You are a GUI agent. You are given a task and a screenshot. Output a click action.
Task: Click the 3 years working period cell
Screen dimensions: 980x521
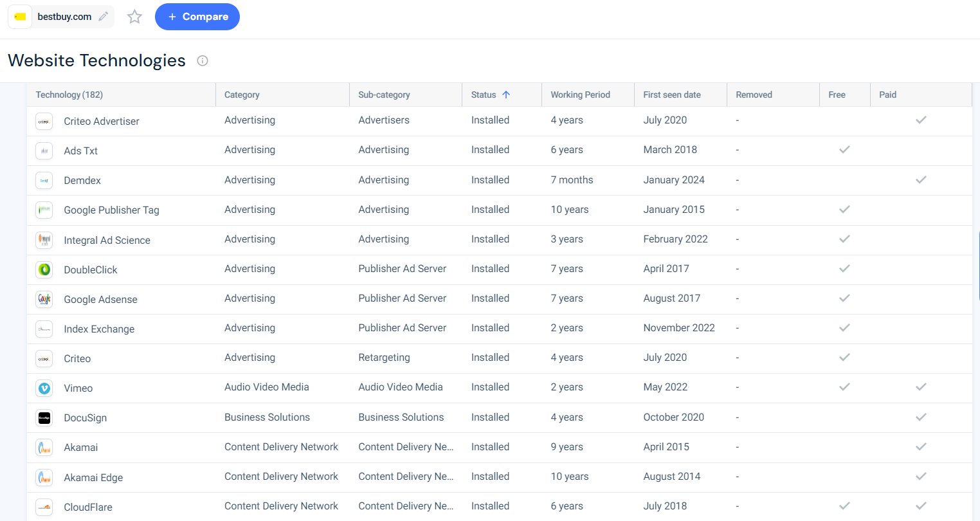[x=567, y=239]
